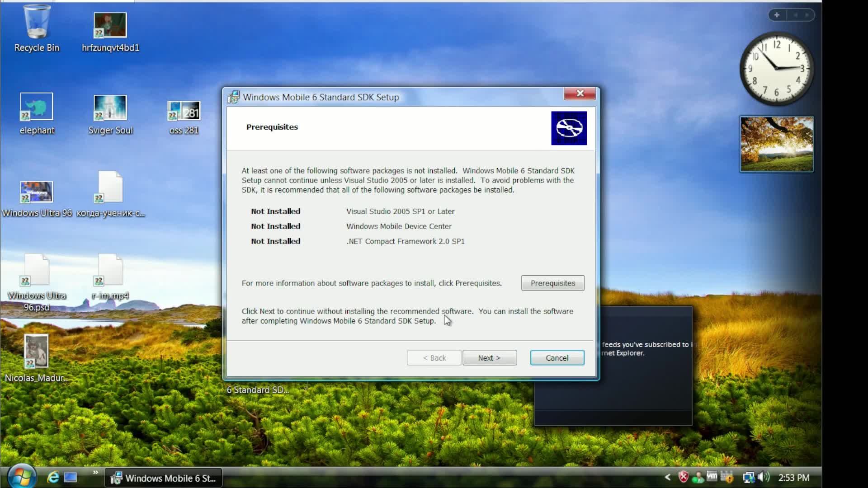Image resolution: width=868 pixels, height=488 pixels.
Task: Click the feeds gadget behind the dialog
Action: click(x=646, y=366)
